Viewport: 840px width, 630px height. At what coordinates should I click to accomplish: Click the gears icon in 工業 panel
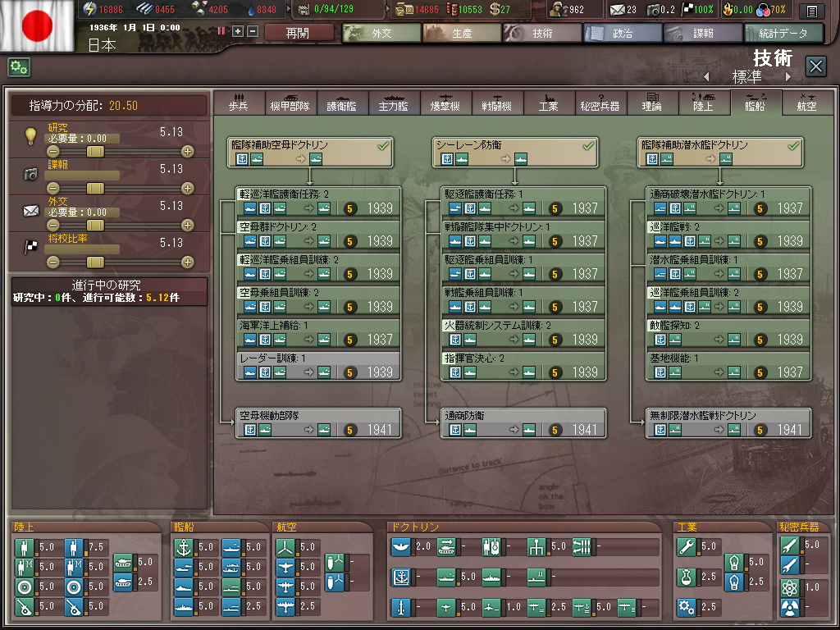(x=687, y=608)
